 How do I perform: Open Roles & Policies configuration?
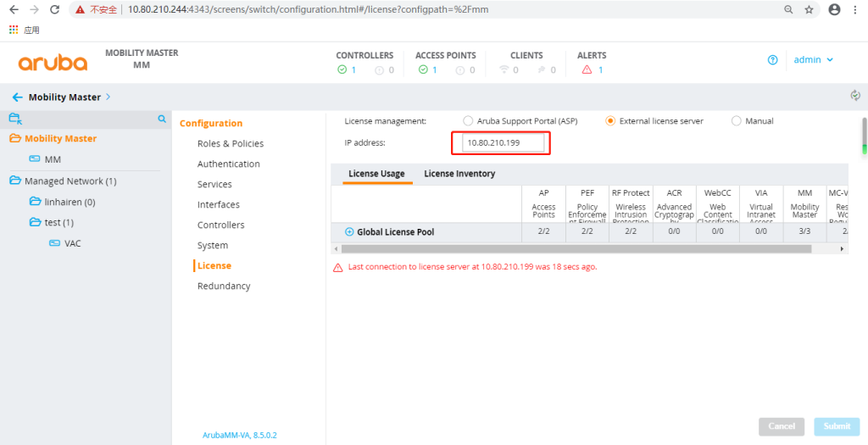(x=231, y=143)
